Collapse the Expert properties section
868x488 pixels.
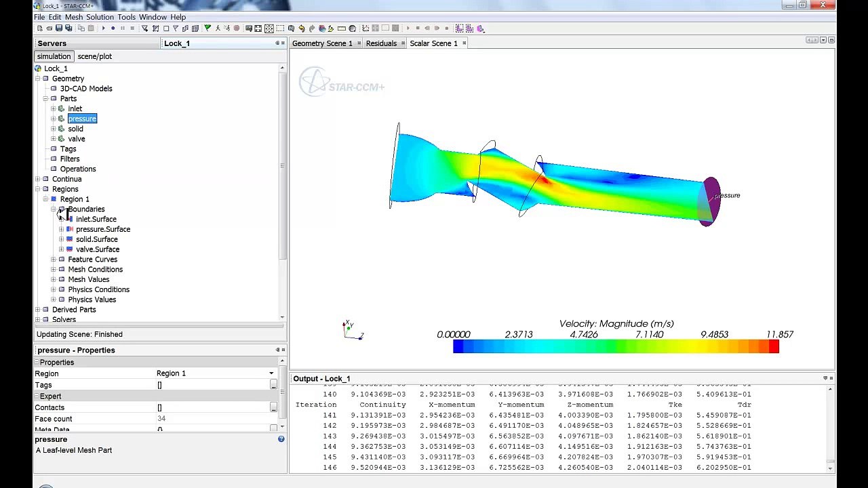pyautogui.click(x=37, y=396)
